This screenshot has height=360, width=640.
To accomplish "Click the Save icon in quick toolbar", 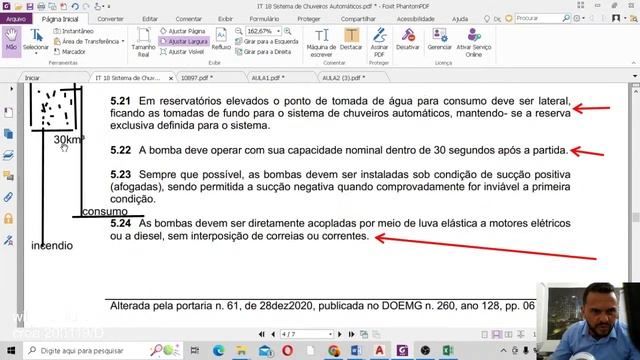I will 30,7.
